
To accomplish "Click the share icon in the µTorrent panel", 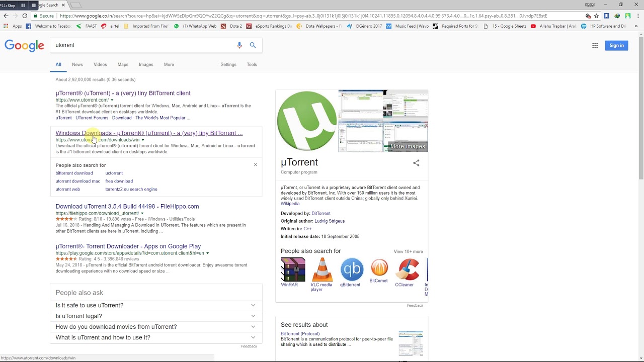I will [x=416, y=163].
